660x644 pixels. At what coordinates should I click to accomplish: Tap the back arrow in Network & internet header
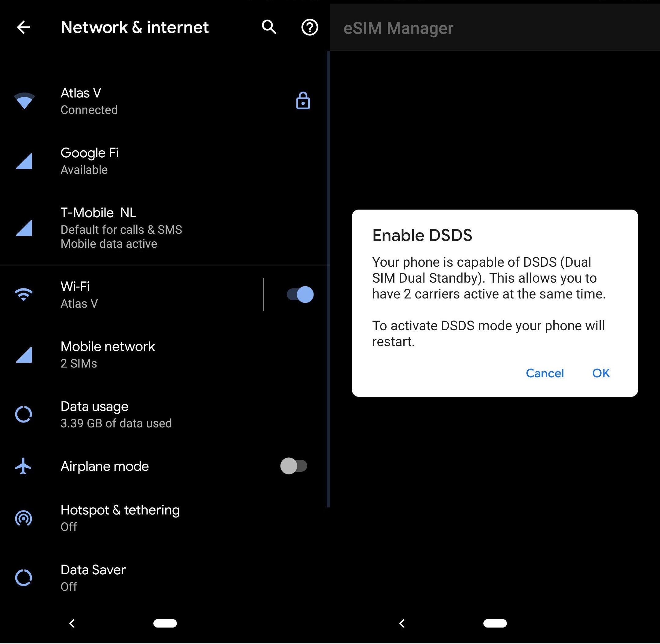coord(24,27)
